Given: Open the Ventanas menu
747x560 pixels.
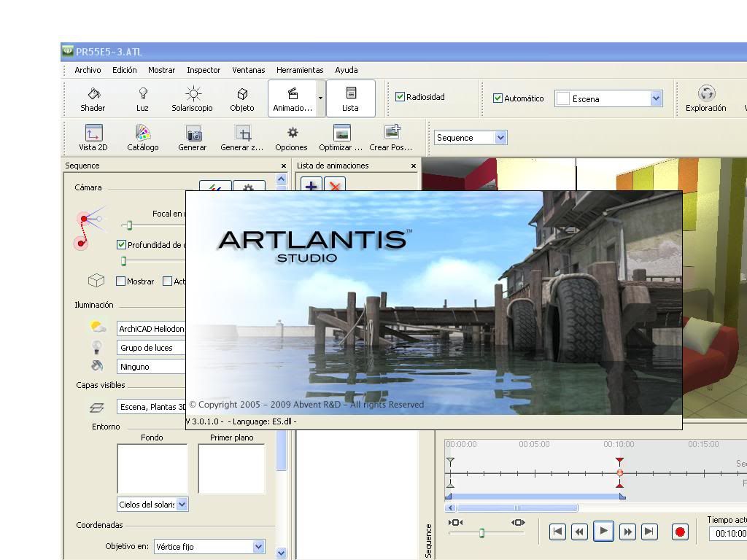Looking at the screenshot, I should coord(249,70).
